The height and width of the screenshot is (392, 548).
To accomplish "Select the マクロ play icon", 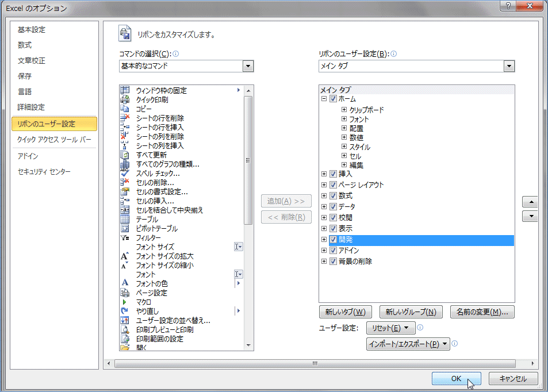I will (125, 302).
